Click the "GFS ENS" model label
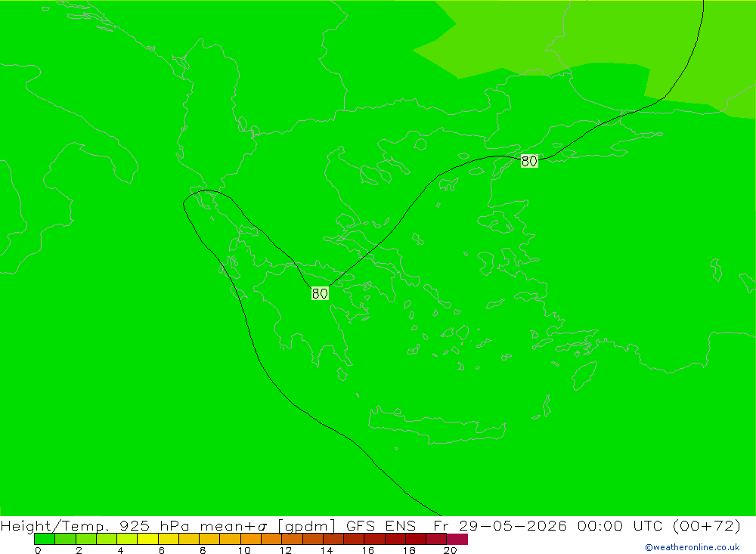The width and height of the screenshot is (756, 554). tap(381, 525)
